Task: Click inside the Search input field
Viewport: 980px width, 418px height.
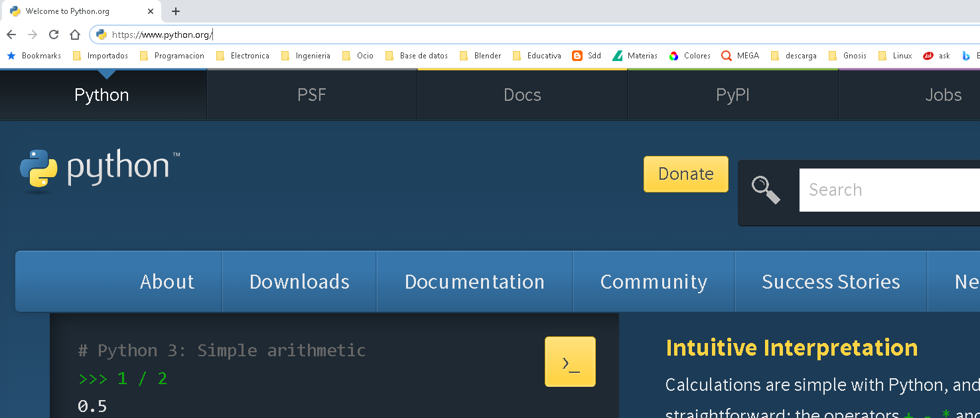Action: tap(889, 190)
